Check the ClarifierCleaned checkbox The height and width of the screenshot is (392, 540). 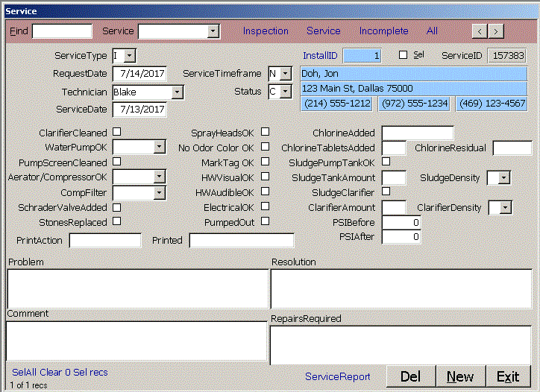[x=116, y=132]
